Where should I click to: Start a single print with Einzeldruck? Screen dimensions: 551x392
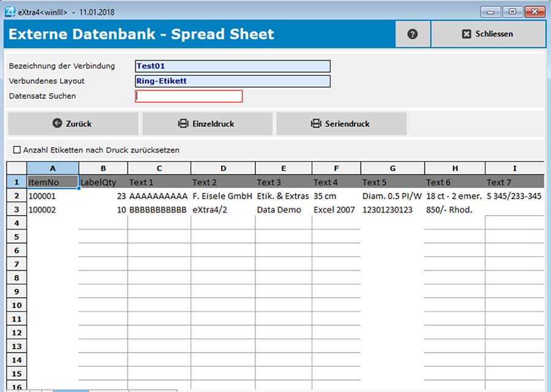pos(207,124)
